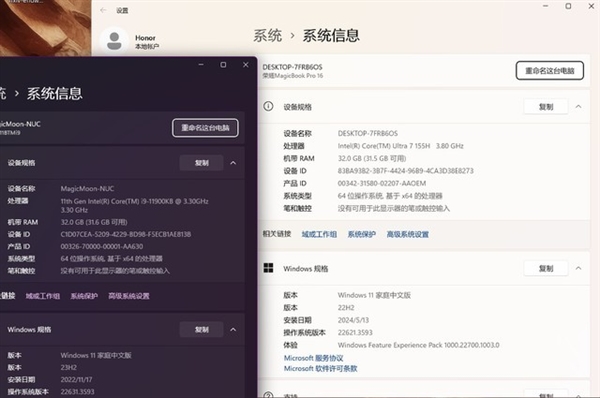Close the dark Settings window
Viewport: 600px width, 398px height.
pos(246,65)
